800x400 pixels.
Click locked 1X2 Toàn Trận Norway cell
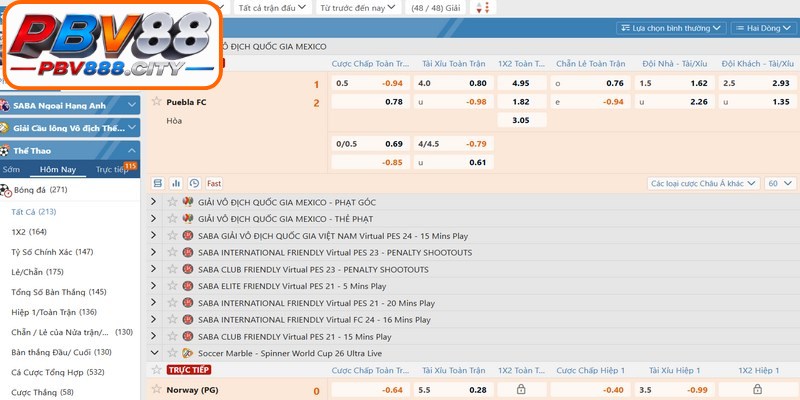click(x=522, y=390)
